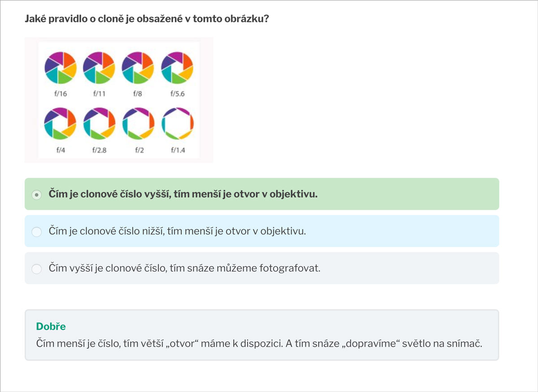The height and width of the screenshot is (392, 538).
Task: Click the f/8 aperture diagram
Action: 138,68
